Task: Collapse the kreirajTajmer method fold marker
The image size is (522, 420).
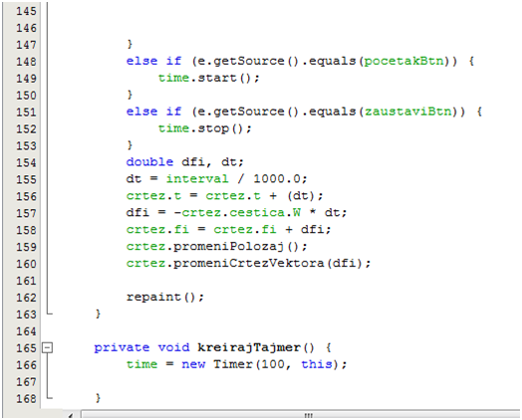Action: 47,347
